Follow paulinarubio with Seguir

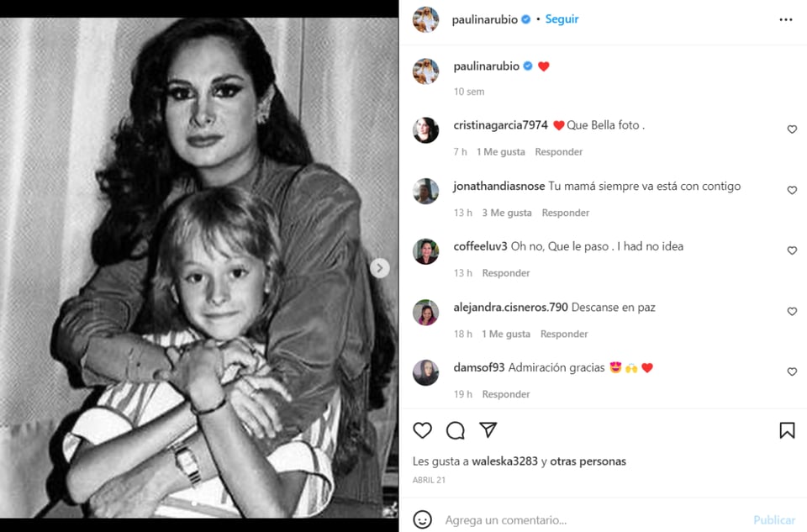click(x=562, y=19)
